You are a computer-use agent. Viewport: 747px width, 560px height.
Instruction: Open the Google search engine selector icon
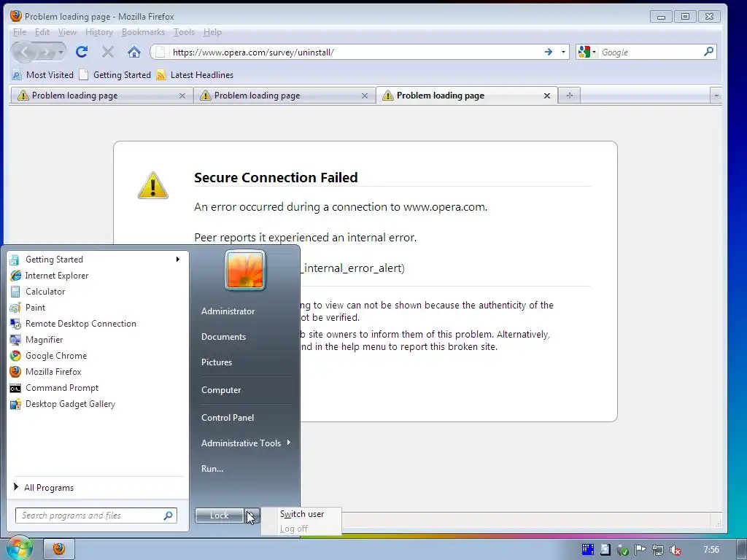coord(587,52)
